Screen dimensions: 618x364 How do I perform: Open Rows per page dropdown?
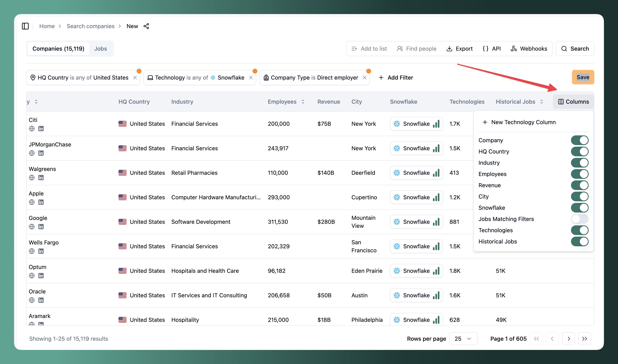[x=463, y=339]
